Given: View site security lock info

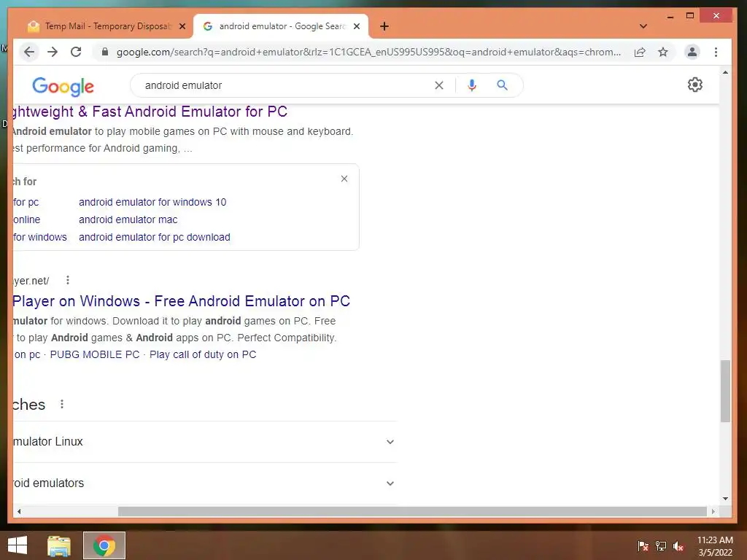Looking at the screenshot, I should [x=105, y=52].
